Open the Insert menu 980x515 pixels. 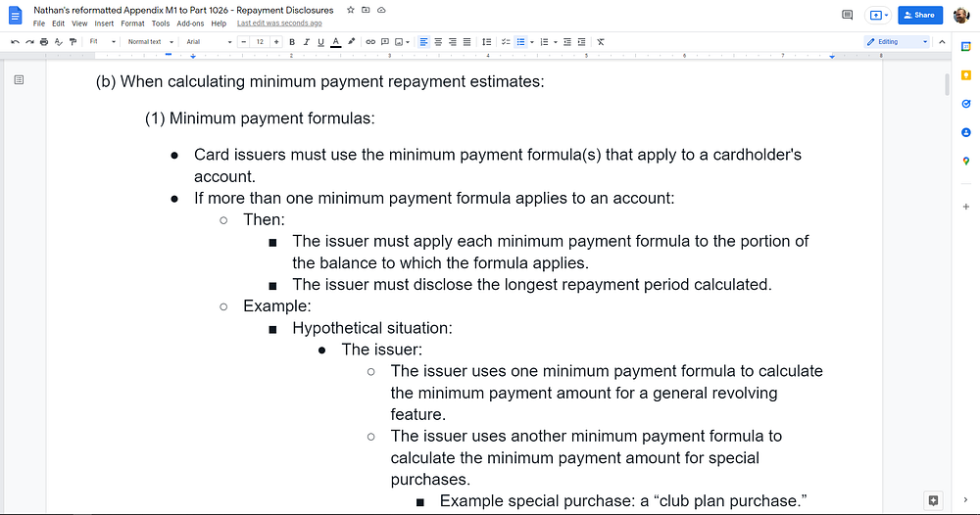pyautogui.click(x=104, y=23)
